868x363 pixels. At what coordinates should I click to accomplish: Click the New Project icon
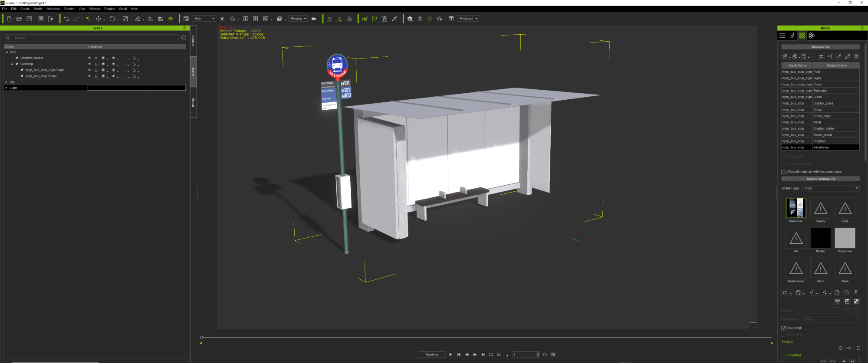9,19
